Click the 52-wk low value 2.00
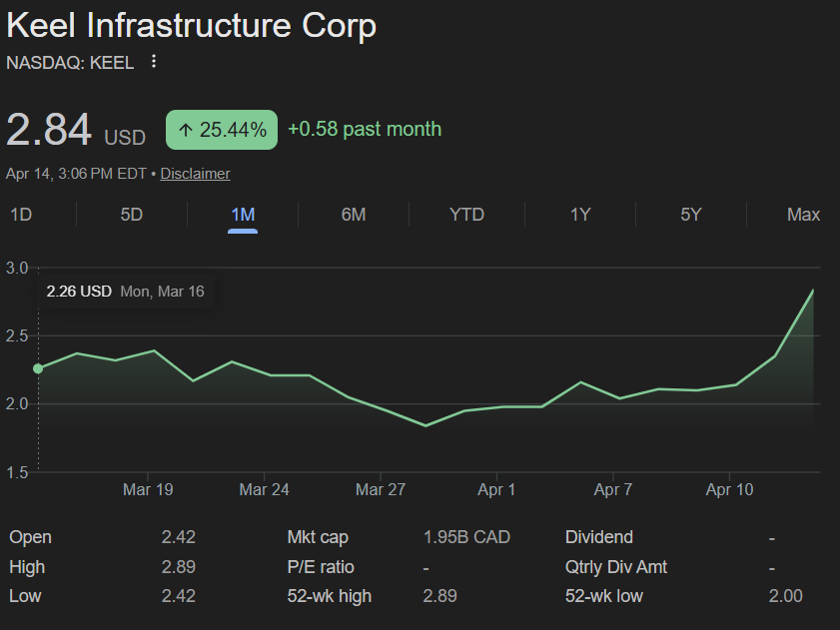The height and width of the screenshot is (630, 840). click(785, 596)
